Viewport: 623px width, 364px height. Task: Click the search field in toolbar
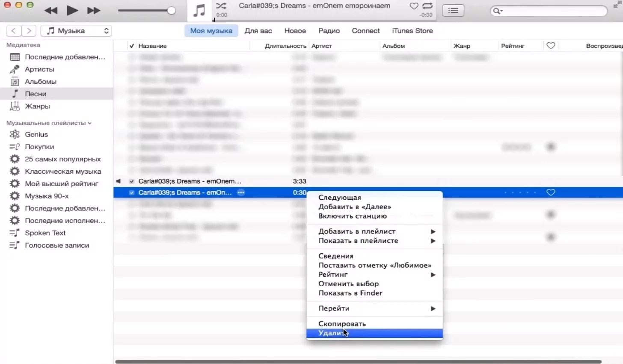point(549,11)
